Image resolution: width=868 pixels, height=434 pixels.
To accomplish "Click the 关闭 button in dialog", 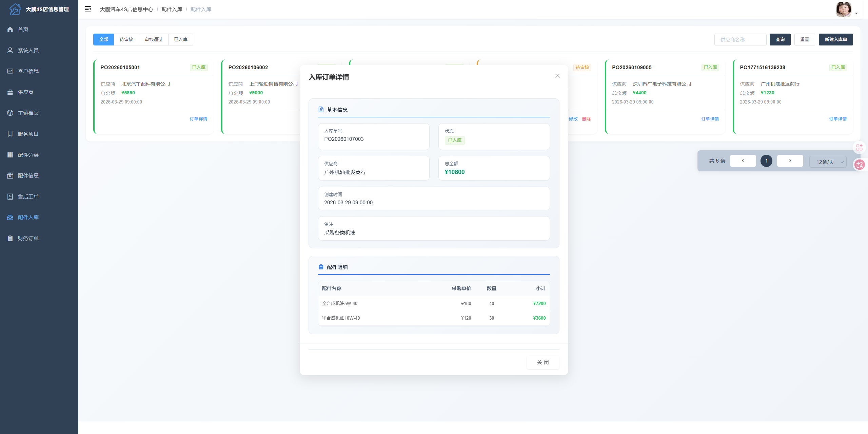I will 543,362.
